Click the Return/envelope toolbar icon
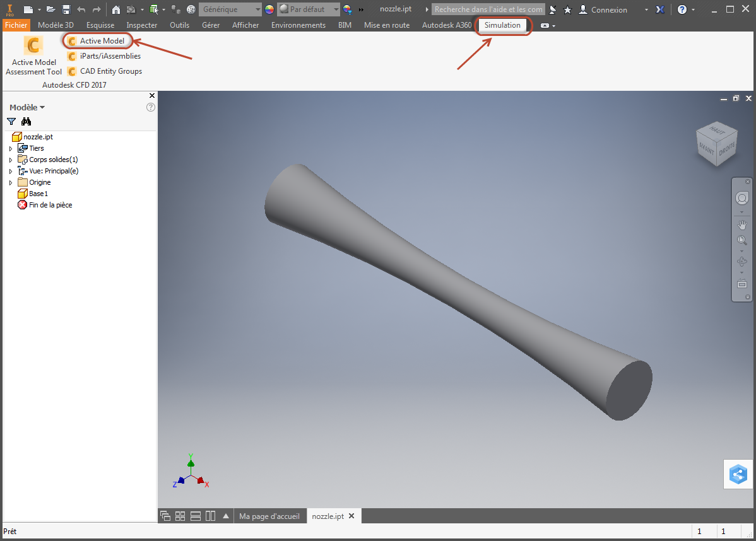The image size is (756, 541). point(131,9)
